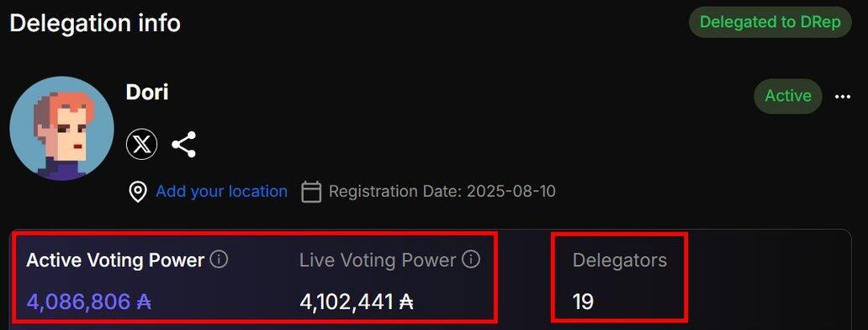
Task: Show info for Live Voting Power
Action: (471, 259)
